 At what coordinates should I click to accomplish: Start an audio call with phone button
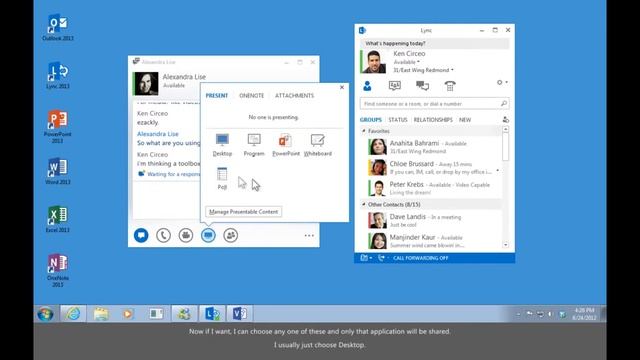click(x=163, y=235)
